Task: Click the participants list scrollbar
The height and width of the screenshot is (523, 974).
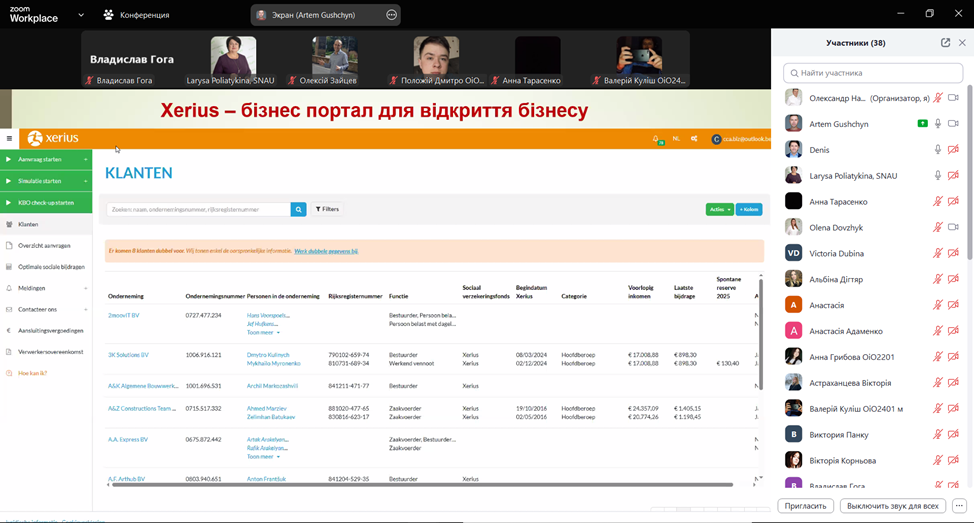Action: 969,171
